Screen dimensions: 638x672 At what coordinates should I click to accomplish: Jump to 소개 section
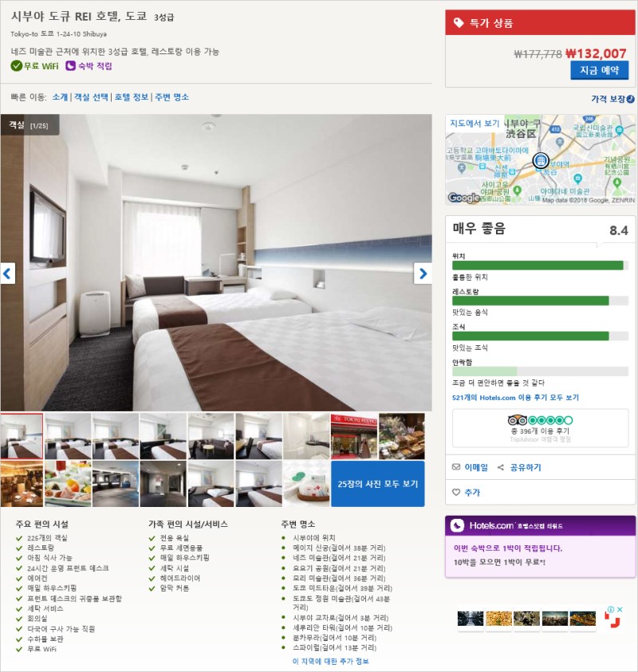pos(60,97)
